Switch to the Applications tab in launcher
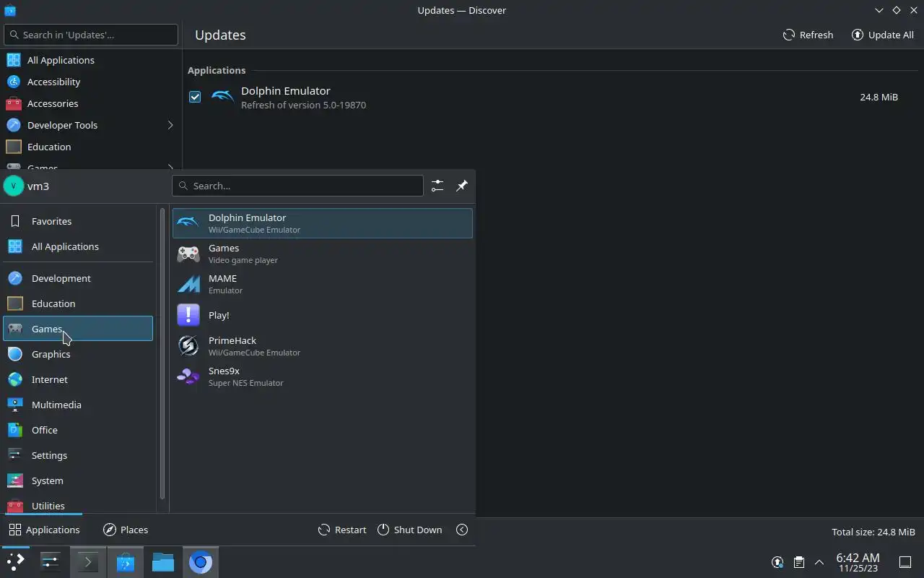Viewport: 924px width, 578px height. (x=44, y=530)
